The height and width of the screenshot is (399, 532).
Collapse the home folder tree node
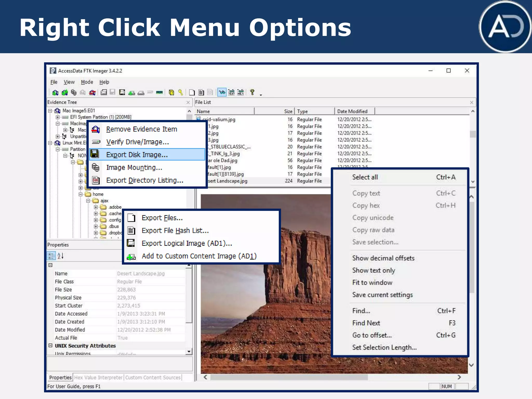pos(81,194)
